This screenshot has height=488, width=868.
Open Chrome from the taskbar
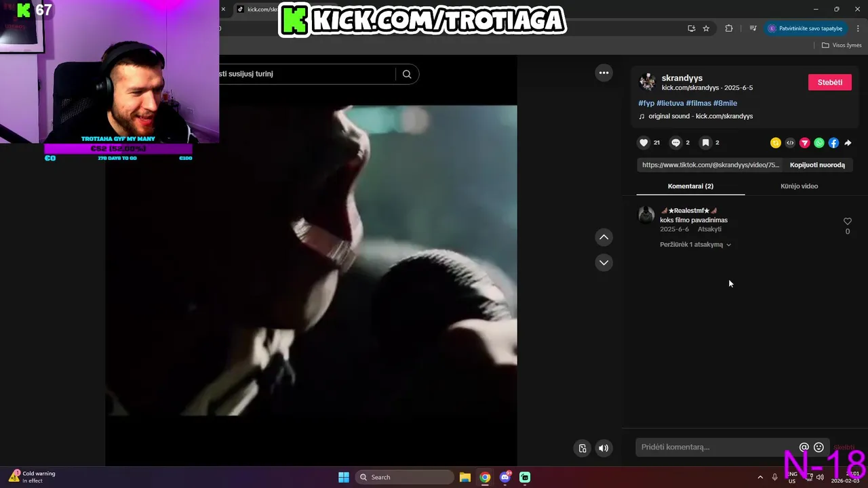point(485,477)
